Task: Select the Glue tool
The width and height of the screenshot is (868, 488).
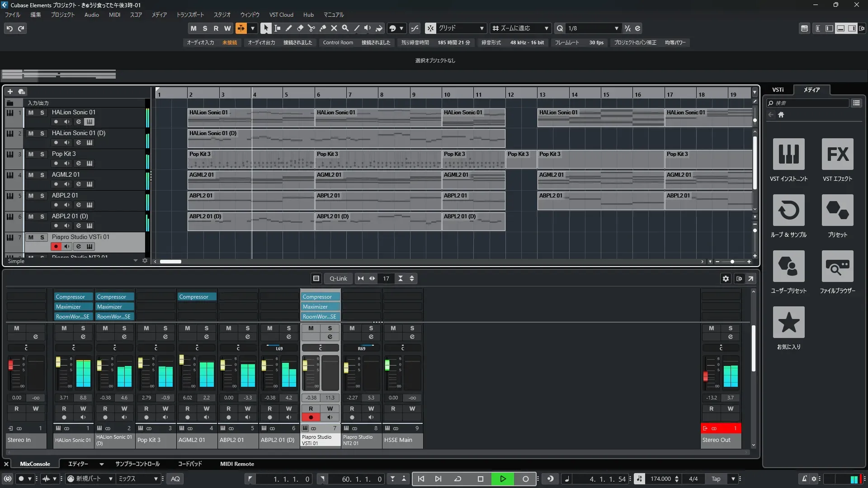Action: click(322, 28)
